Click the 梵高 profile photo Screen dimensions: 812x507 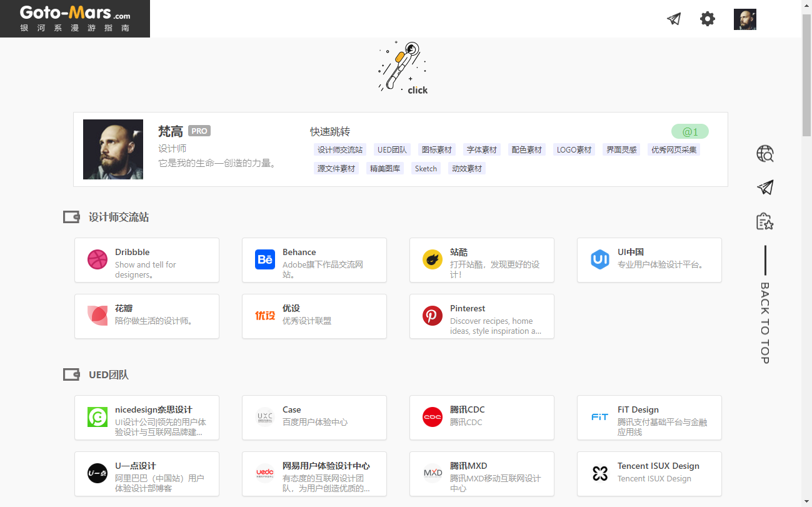[113, 149]
